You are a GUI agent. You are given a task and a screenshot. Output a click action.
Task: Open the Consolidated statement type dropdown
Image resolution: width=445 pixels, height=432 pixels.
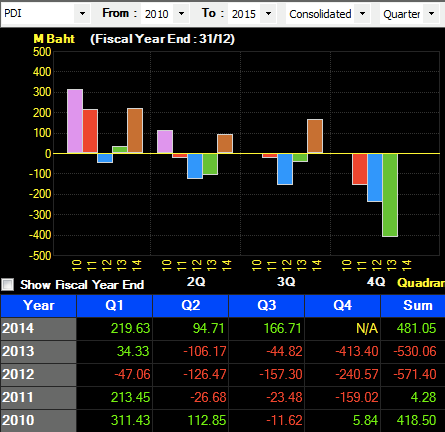(x=362, y=14)
